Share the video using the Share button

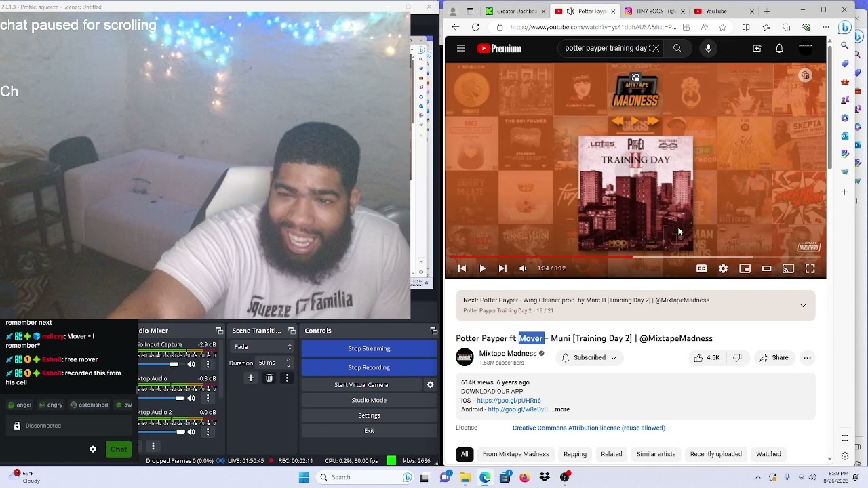(x=774, y=358)
